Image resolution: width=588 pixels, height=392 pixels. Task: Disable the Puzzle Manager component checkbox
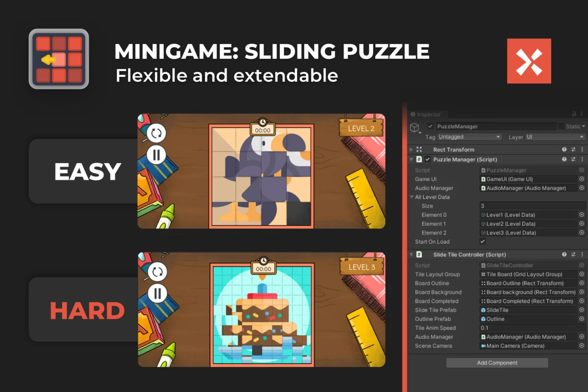click(427, 160)
